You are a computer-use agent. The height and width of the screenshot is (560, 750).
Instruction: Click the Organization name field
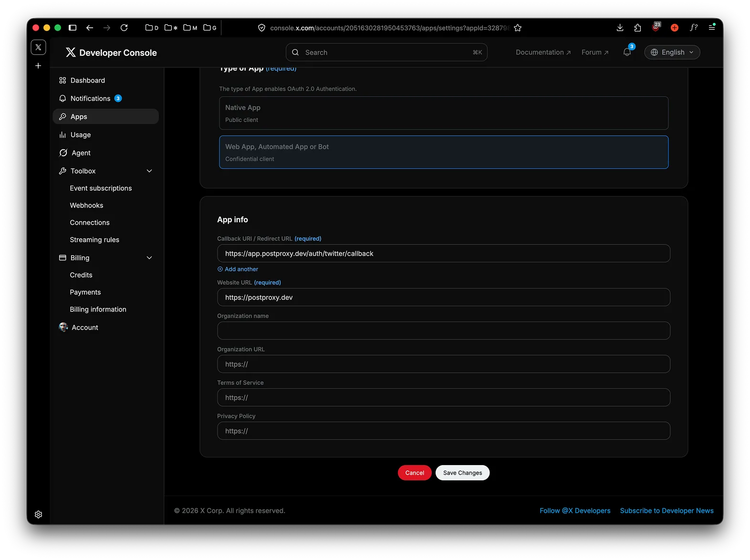[x=444, y=331]
